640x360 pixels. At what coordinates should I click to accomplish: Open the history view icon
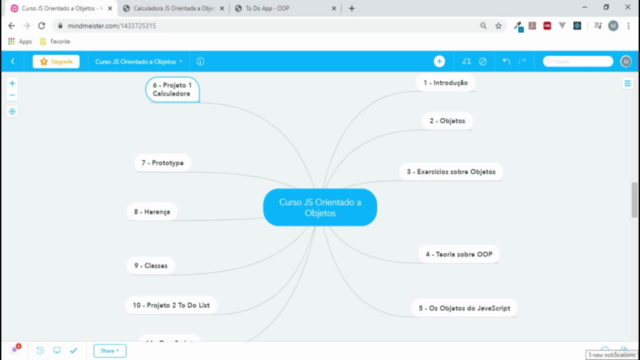pyautogui.click(x=40, y=351)
